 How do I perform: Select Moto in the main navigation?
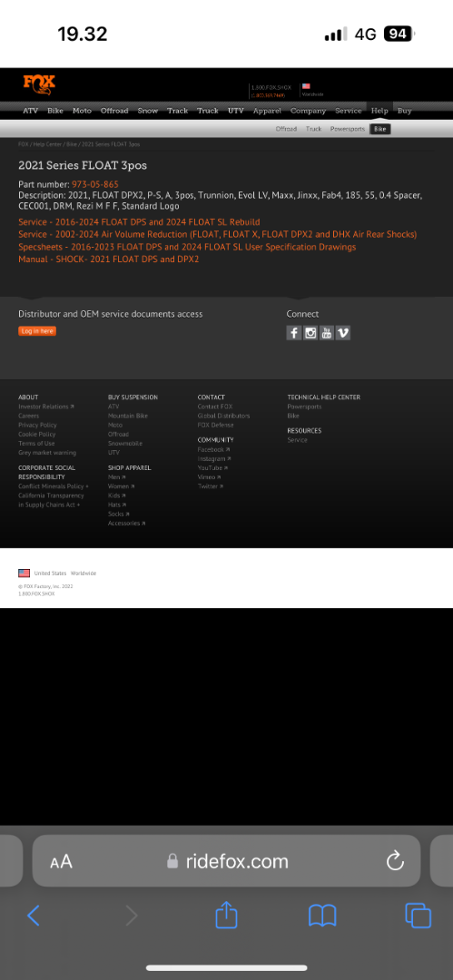82,111
